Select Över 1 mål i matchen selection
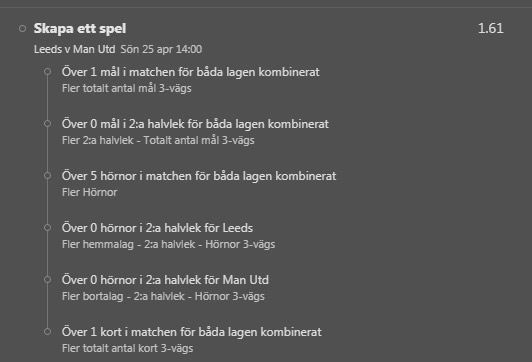This screenshot has width=532, height=362. (191, 72)
